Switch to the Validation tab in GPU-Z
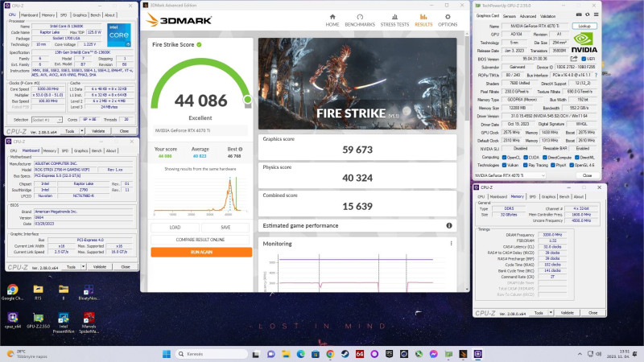Screen dimensions: 644x362 (x=547, y=16)
